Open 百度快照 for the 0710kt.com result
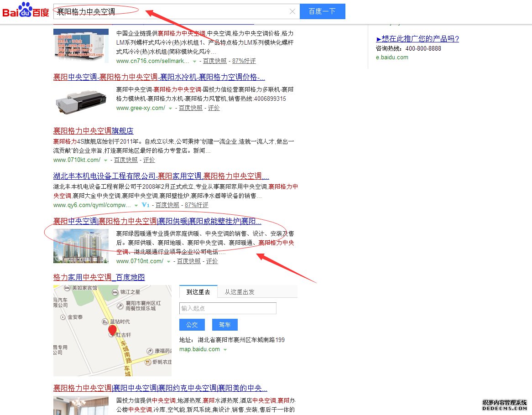This screenshot has height=415, width=532. (126, 160)
